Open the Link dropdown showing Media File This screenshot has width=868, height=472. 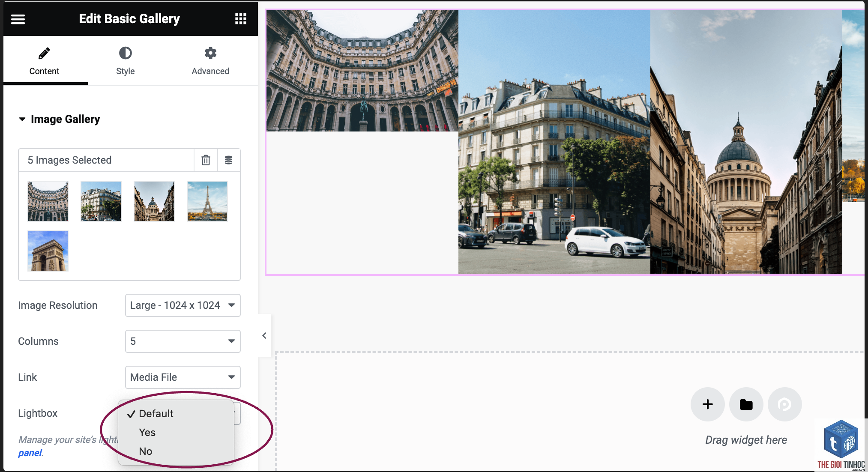183,377
